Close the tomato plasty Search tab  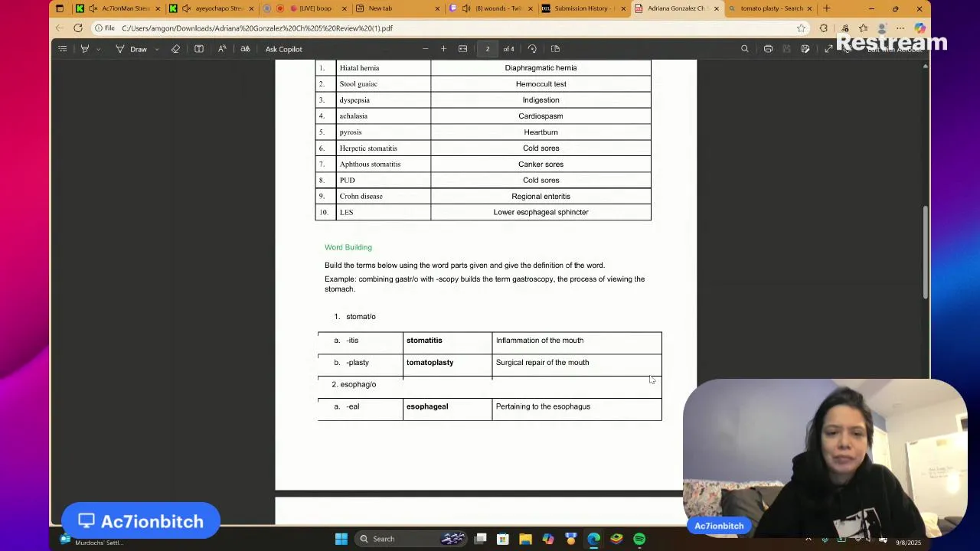[x=809, y=8]
